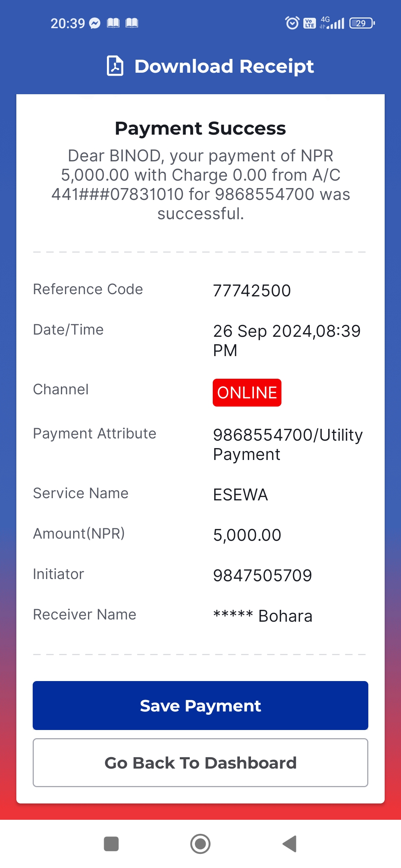Tap the battery level indicator

362,23
